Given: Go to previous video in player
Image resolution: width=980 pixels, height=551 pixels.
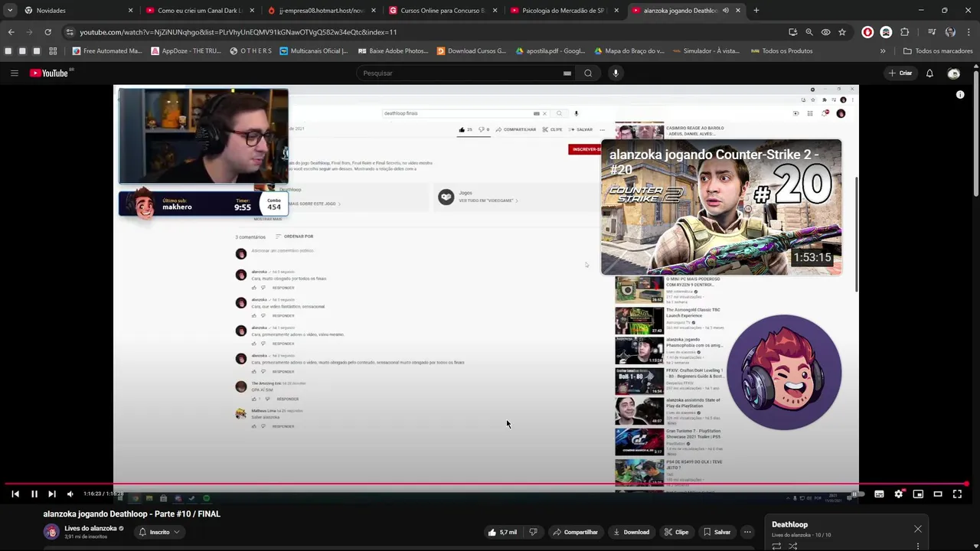Looking at the screenshot, I should point(15,494).
